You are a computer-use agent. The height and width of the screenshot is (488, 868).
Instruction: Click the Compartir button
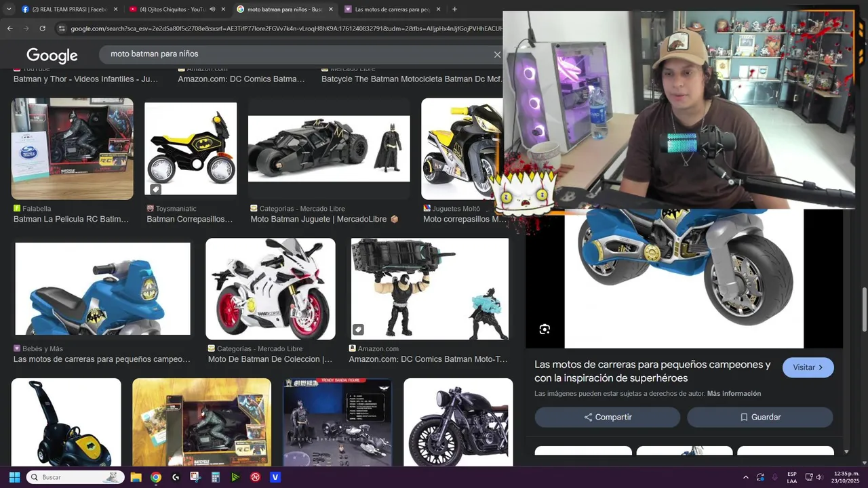coord(608,418)
